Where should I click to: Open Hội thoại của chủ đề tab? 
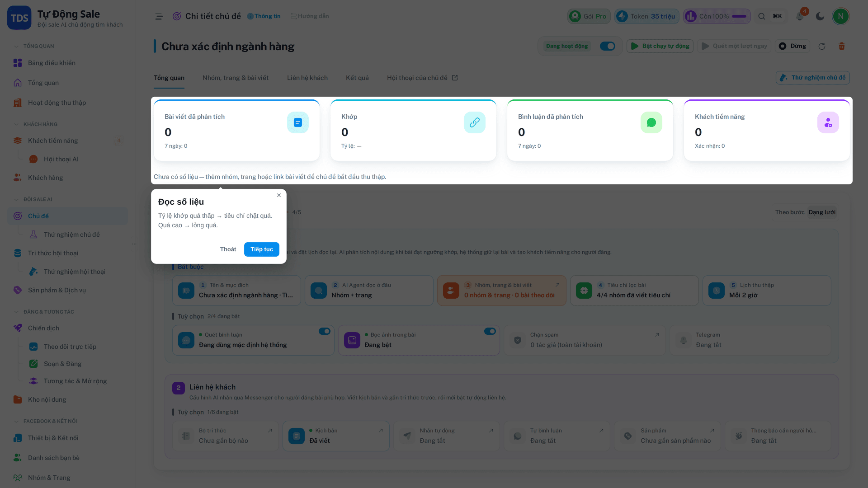click(422, 78)
